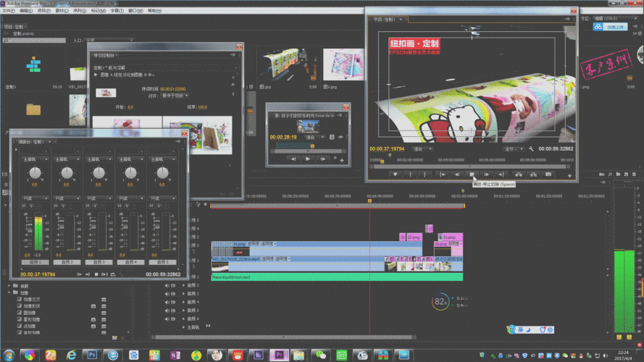
Task: Select the 图1.jpg thumbnail in project panel
Action: click(343, 65)
